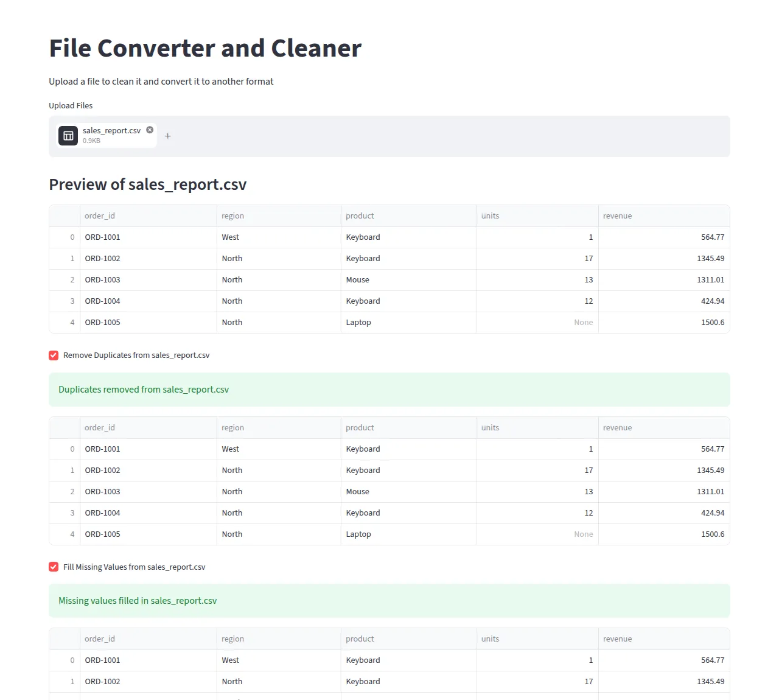Sort preview table by region column header

[279, 216]
